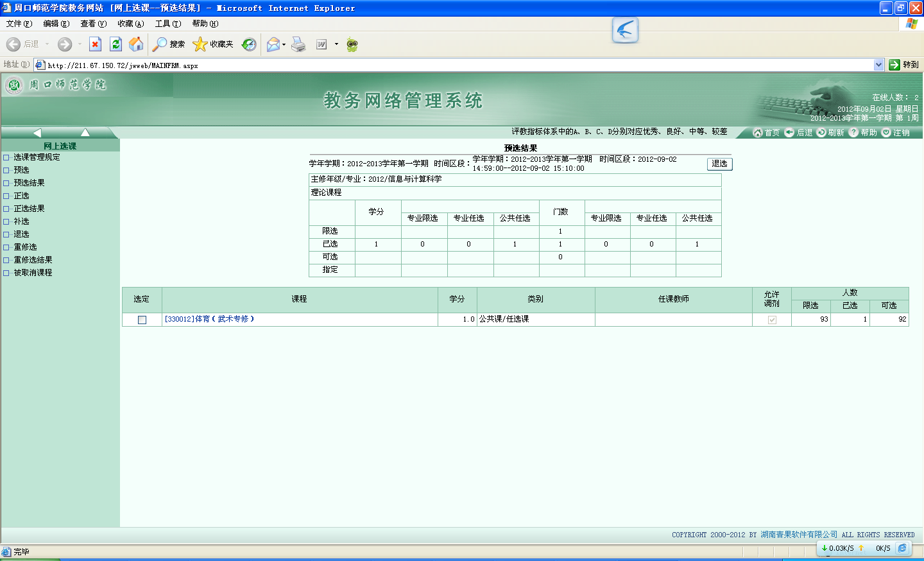Click the 允许调剂 checkbox in course row
The height and width of the screenshot is (561, 924).
click(772, 320)
